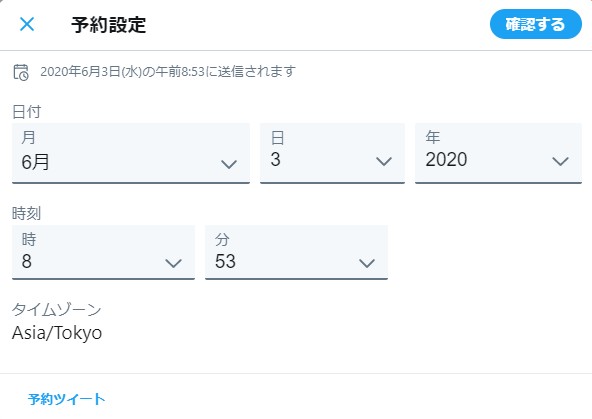Image resolution: width=592 pixels, height=419 pixels.
Task: Click the タイムゾーン label
Action: click(57, 310)
